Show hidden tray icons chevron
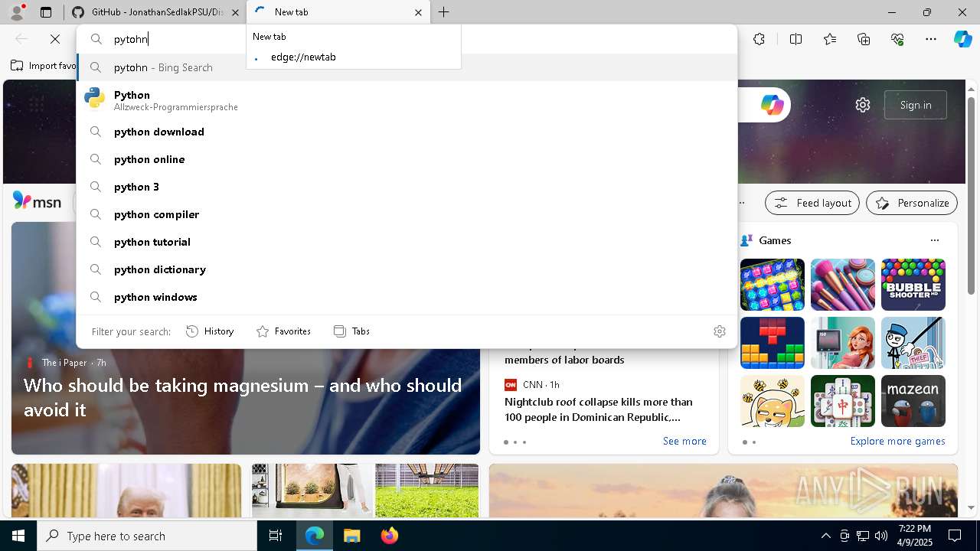Viewport: 980px width, 551px height. (825, 536)
